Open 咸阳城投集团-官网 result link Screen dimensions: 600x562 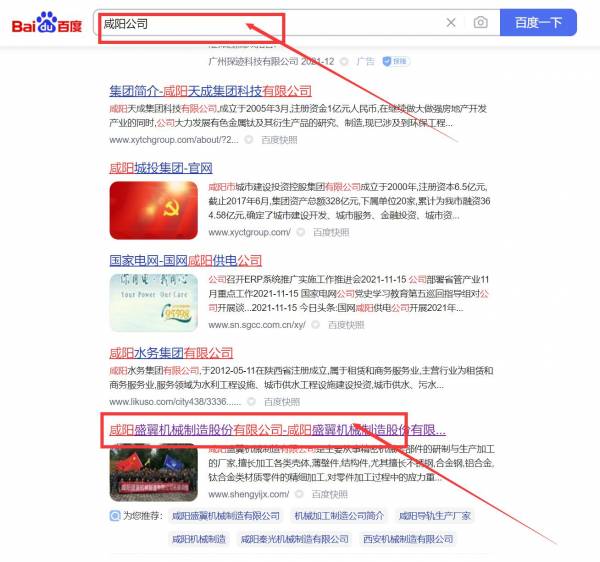(161, 168)
